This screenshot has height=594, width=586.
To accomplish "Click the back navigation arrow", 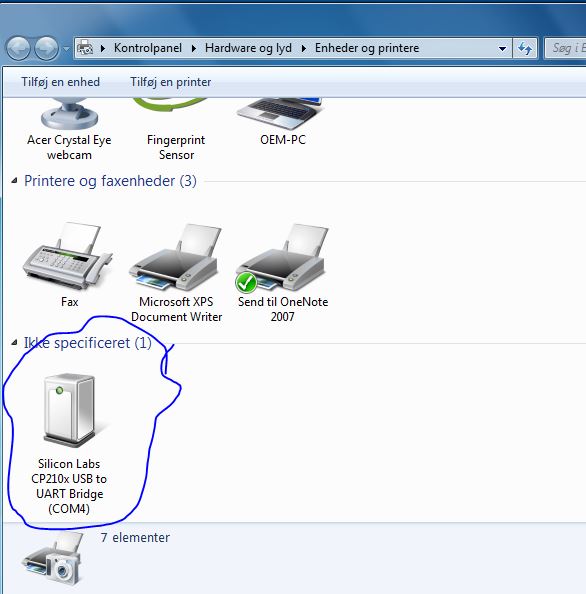I will pos(18,48).
